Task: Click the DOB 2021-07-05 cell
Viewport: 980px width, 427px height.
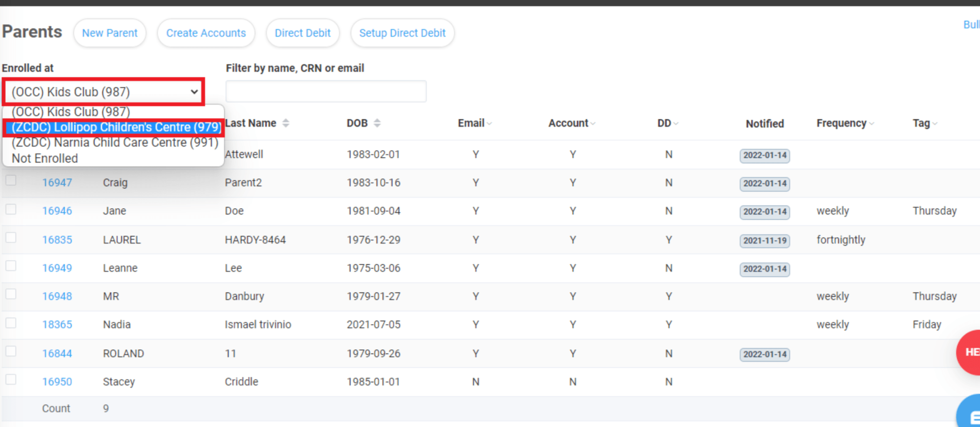Action: 373,325
